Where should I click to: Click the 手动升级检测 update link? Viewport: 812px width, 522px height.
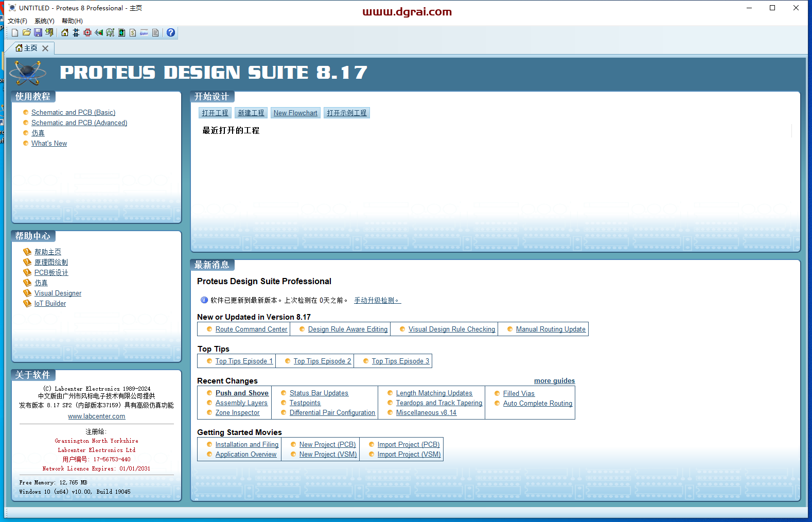point(377,301)
